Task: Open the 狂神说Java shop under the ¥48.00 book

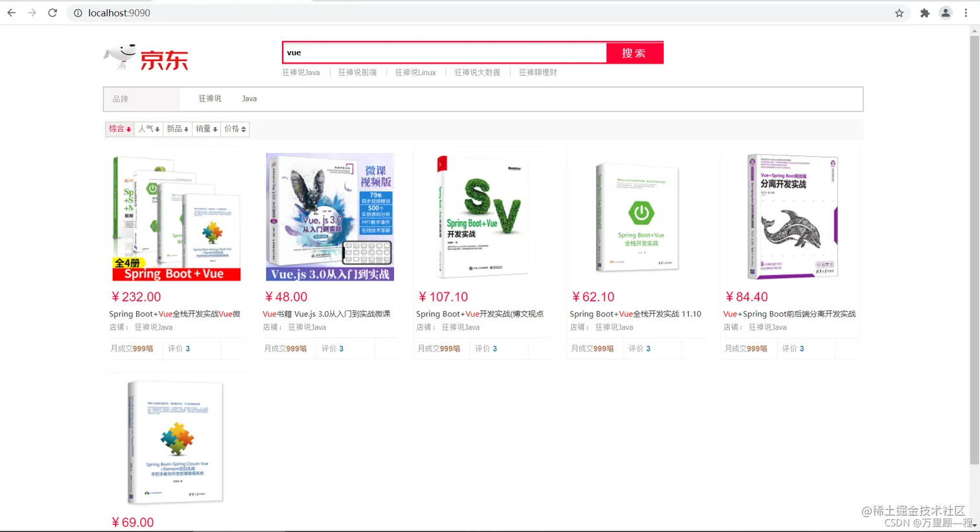Action: (x=307, y=327)
